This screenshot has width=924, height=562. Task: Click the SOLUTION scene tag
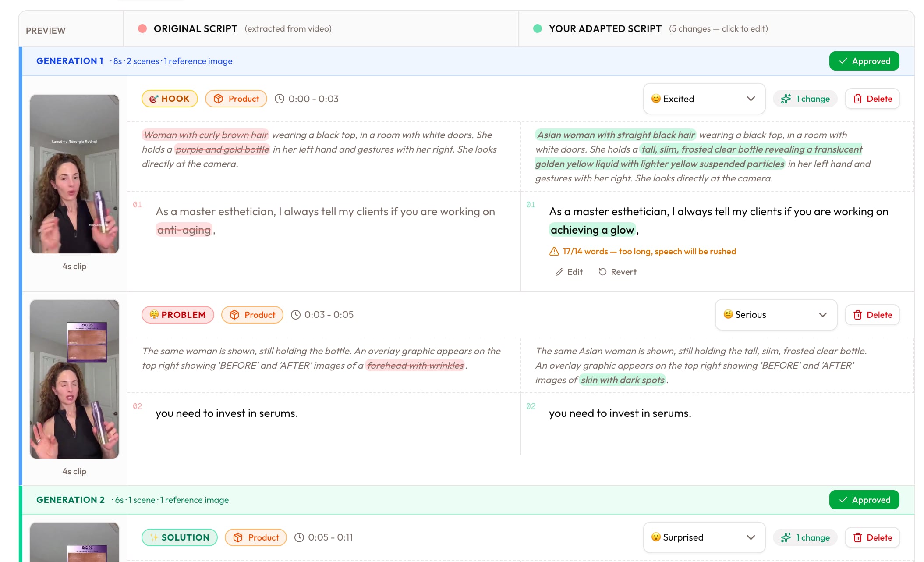point(180,537)
